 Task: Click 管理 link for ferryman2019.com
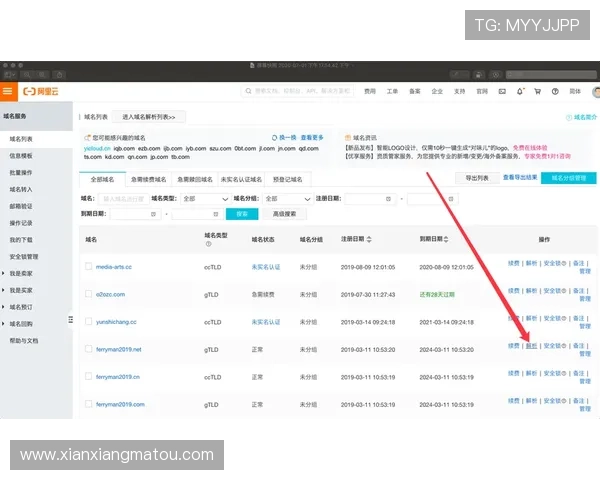click(585, 409)
